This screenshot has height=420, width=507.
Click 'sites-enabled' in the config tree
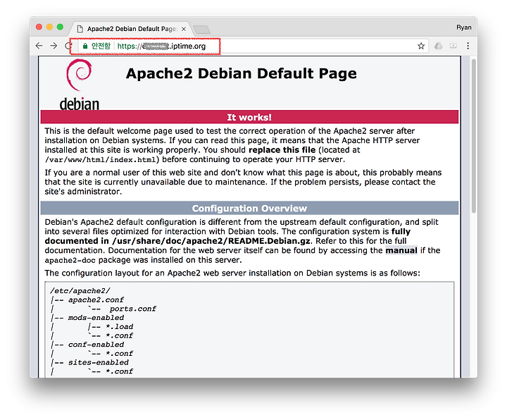click(x=99, y=362)
